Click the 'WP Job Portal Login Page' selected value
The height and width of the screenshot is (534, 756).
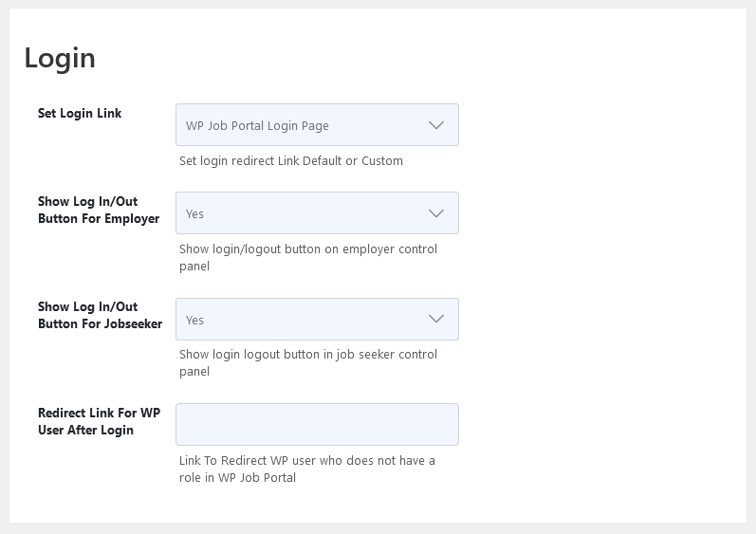pyautogui.click(x=257, y=126)
